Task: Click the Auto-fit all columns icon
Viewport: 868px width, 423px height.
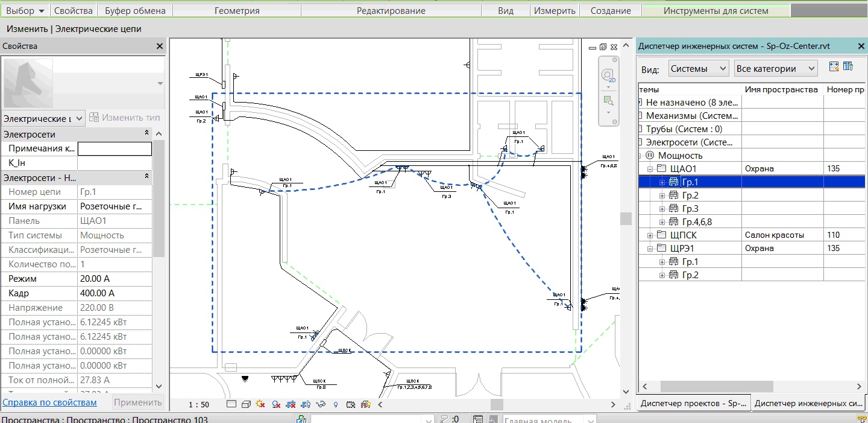Action: click(834, 67)
